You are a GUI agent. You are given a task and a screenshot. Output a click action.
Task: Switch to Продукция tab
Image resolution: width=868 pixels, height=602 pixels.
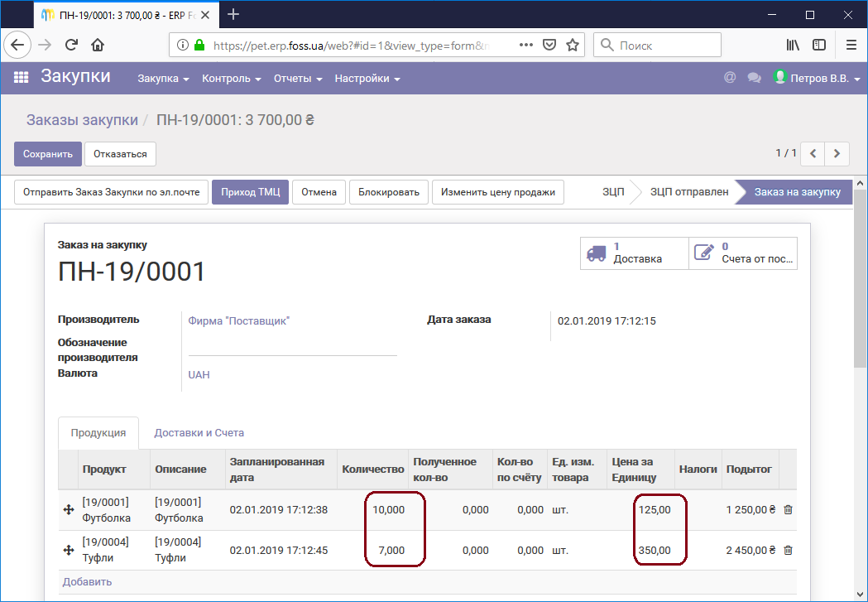[98, 432]
